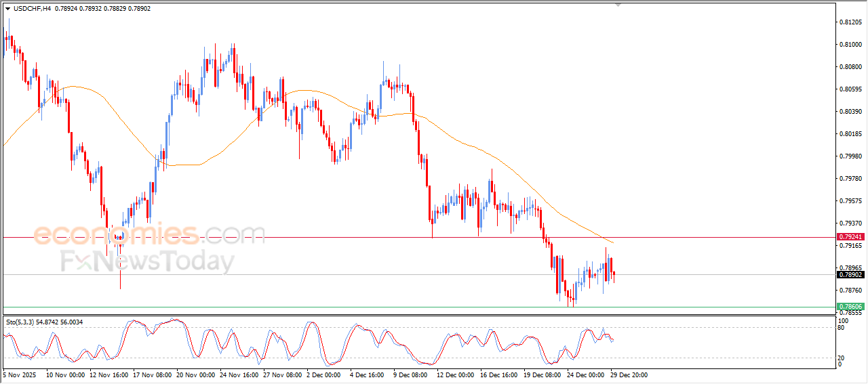
Task: Select the green 0.78606 support price tag
Action: [x=850, y=307]
